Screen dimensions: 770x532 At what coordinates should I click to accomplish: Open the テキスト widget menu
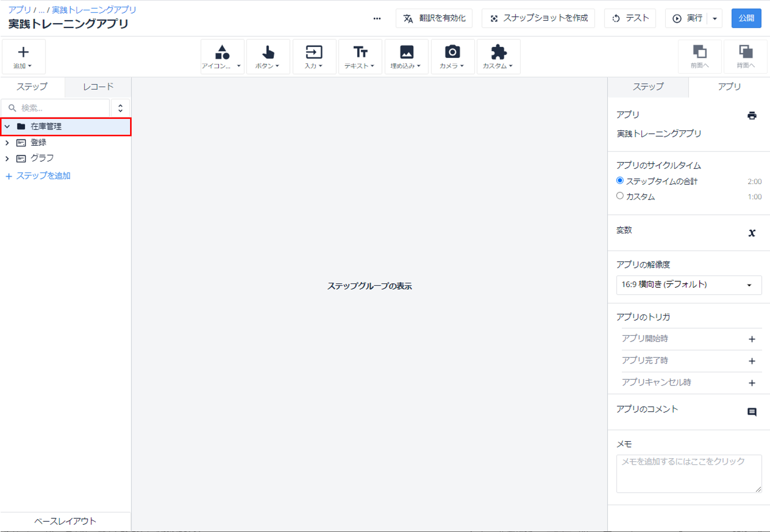tap(360, 56)
